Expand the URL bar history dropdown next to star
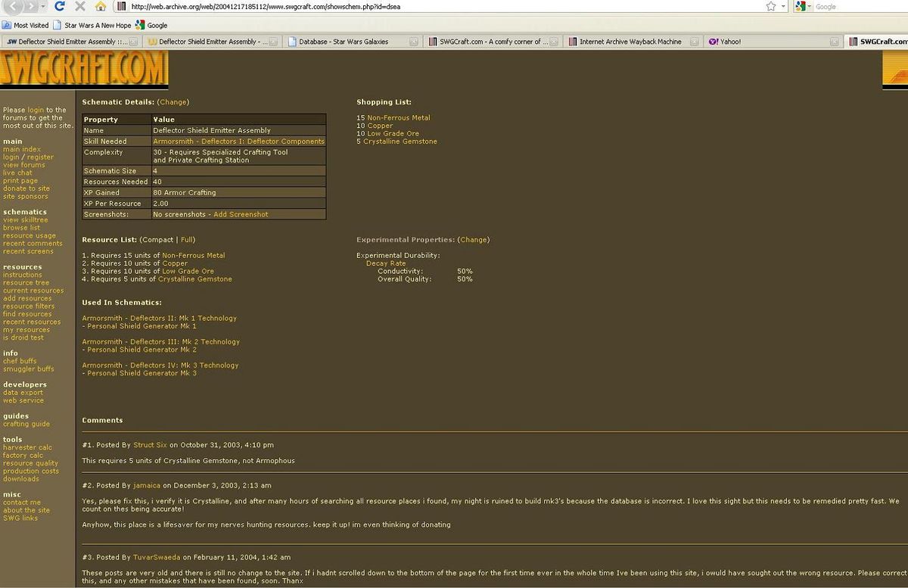This screenshot has width=908, height=588. click(783, 6)
